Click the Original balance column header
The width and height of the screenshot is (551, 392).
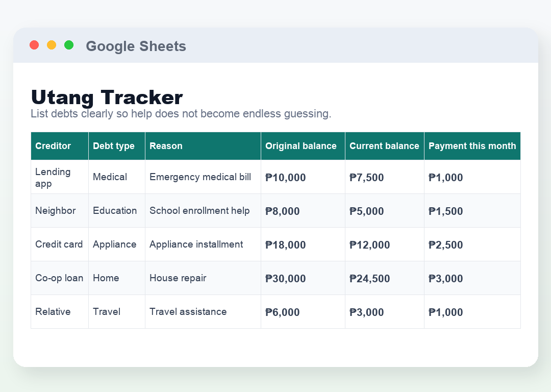303,146
